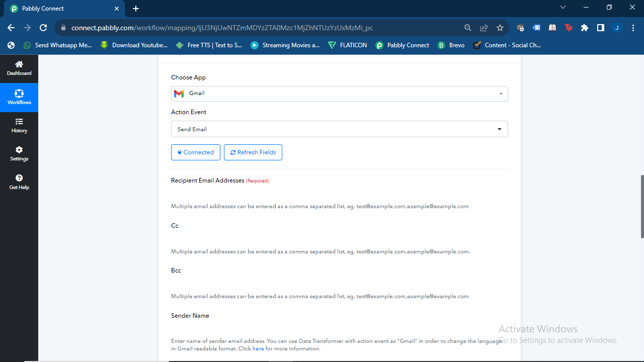Image resolution: width=644 pixels, height=362 pixels.
Task: Toggle browser side panel icon
Action: pyautogui.click(x=600, y=28)
